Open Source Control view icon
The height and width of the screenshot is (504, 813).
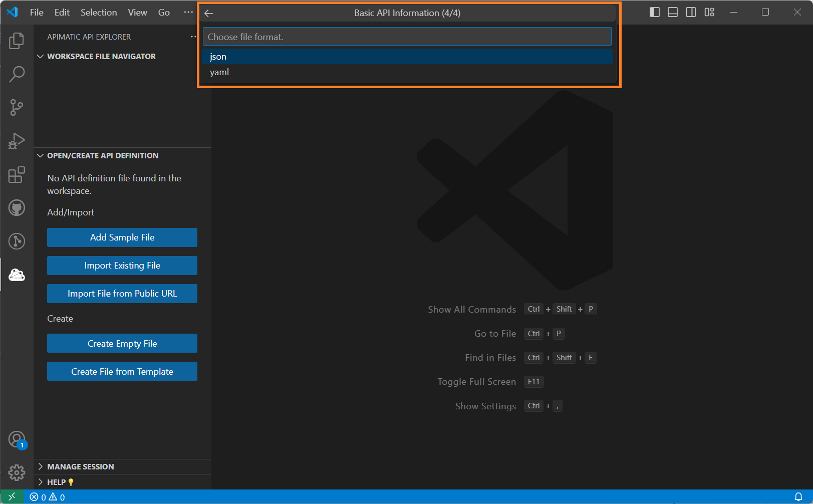tap(17, 107)
